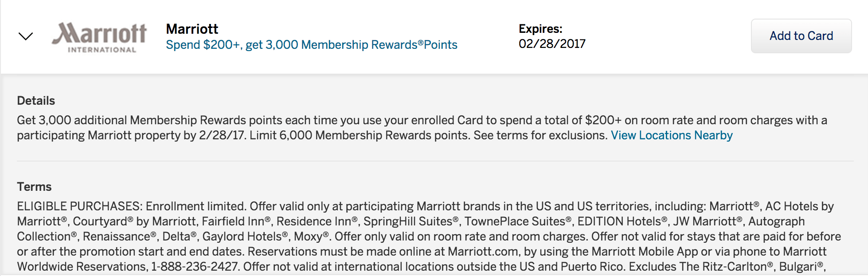Viewport: 868px width, 276px height.
Task: Click the bold Marriott offer title
Action: click(192, 29)
